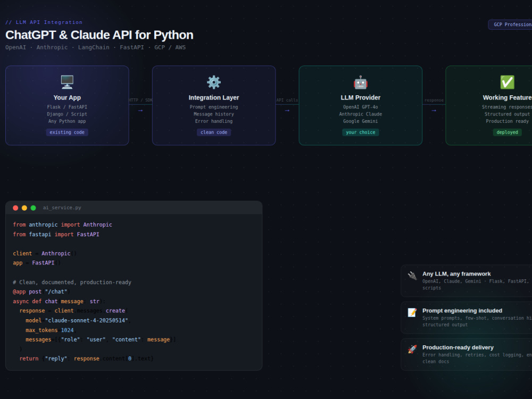Click the HTTP / SDK connector label
The height and width of the screenshot is (399, 532).
coord(140,100)
